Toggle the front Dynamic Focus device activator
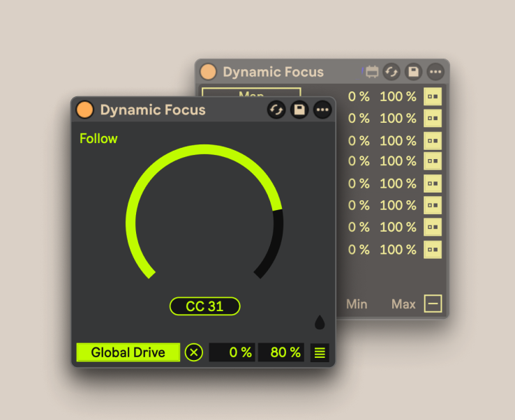Screen dimensions: 515x420 (84, 110)
